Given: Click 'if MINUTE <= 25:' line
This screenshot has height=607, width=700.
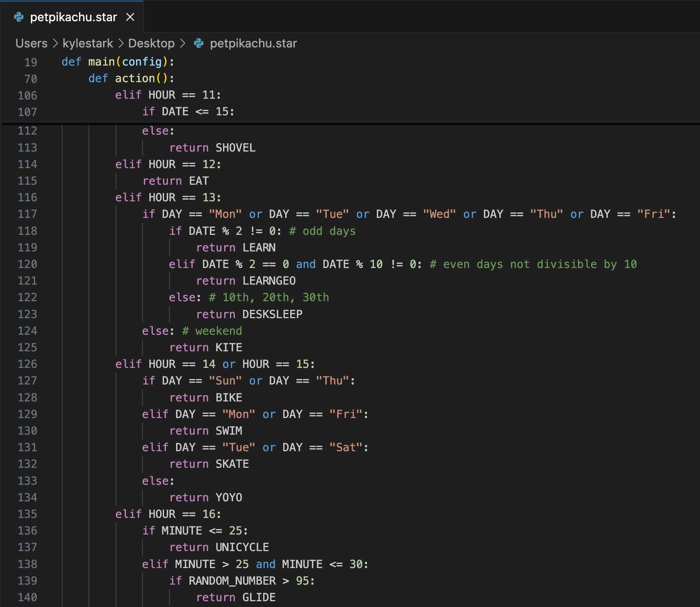Looking at the screenshot, I should [x=195, y=531].
